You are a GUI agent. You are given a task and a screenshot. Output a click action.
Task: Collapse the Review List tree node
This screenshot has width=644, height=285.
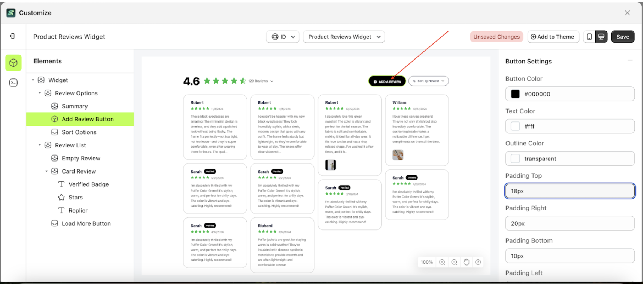point(40,145)
